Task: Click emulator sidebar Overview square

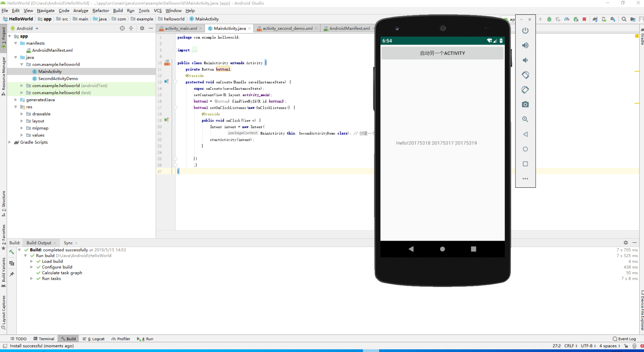Action: coord(525,164)
